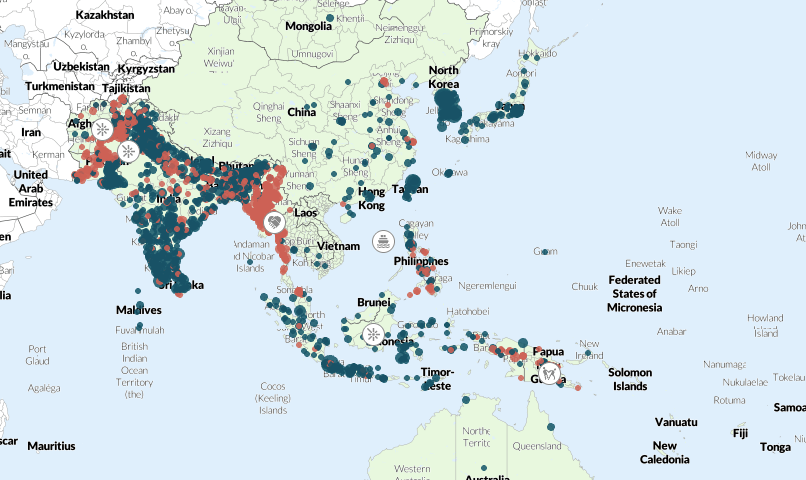Click the blue dot in northern Australia
The width and height of the screenshot is (806, 480).
tap(467, 400)
